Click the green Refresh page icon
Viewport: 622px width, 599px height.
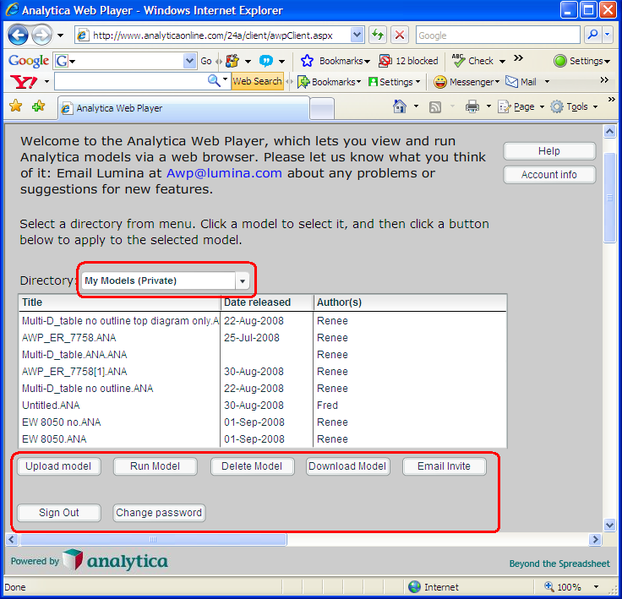click(x=377, y=35)
